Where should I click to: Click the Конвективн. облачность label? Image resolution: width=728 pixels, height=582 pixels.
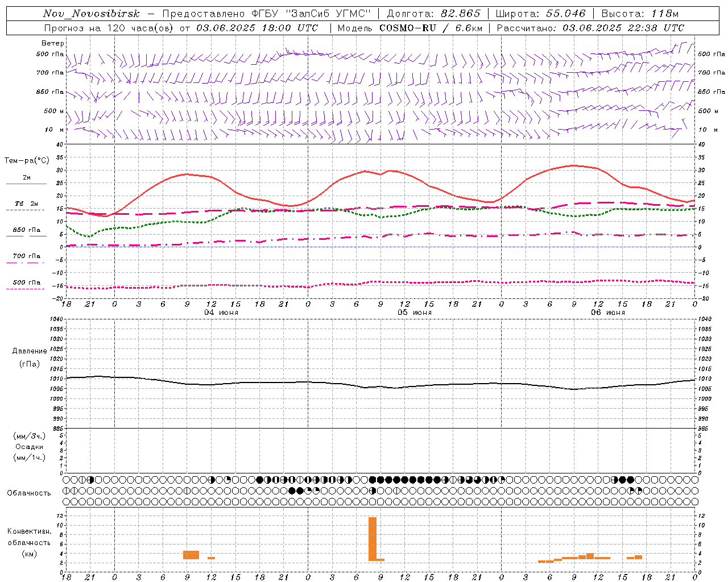pos(29,537)
